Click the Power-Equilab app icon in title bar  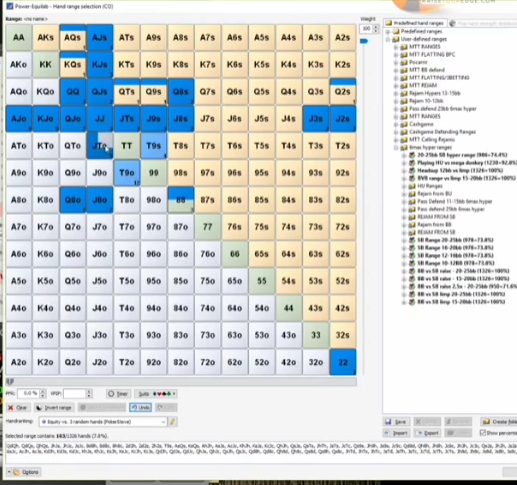pyautogui.click(x=10, y=6)
